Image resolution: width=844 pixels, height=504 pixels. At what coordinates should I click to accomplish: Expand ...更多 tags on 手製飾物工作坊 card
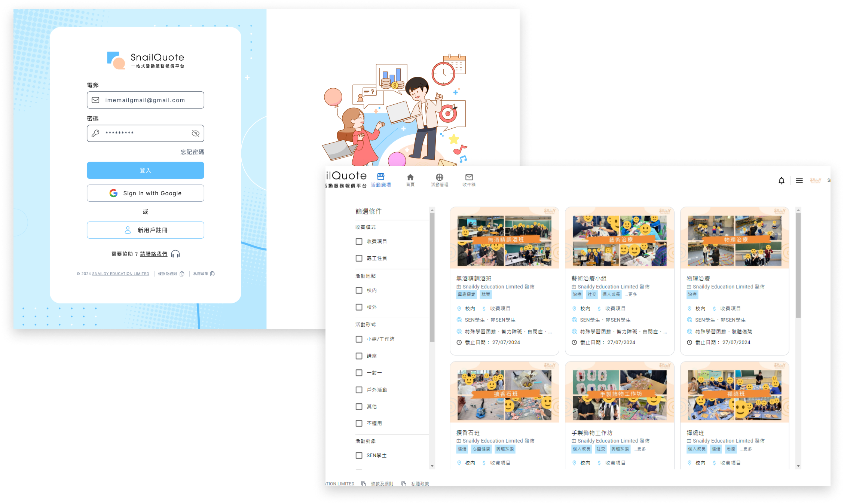(640, 449)
